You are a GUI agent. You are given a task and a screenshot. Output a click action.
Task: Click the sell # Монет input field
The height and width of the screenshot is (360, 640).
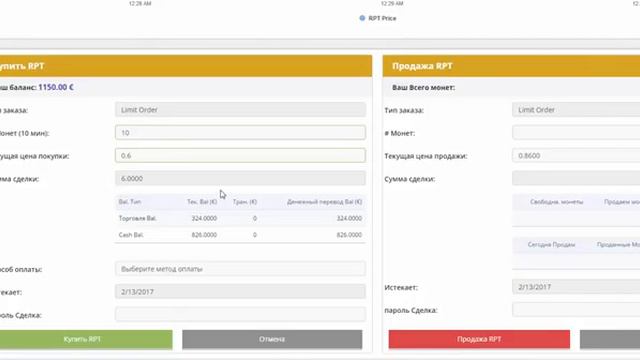click(x=576, y=133)
